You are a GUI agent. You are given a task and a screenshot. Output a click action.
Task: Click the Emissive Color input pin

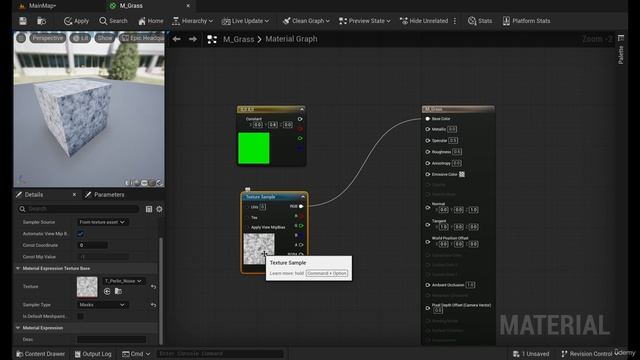coord(428,174)
